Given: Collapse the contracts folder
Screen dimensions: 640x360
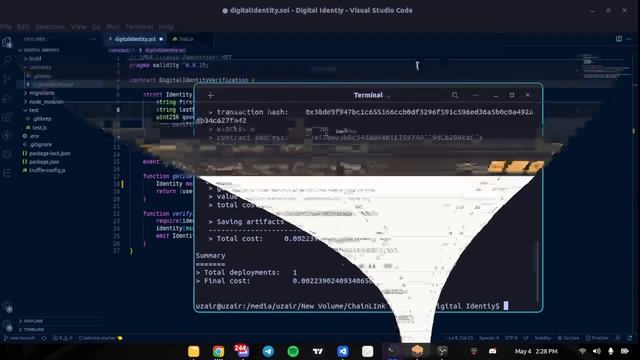Looking at the screenshot, I should click(x=40, y=67).
